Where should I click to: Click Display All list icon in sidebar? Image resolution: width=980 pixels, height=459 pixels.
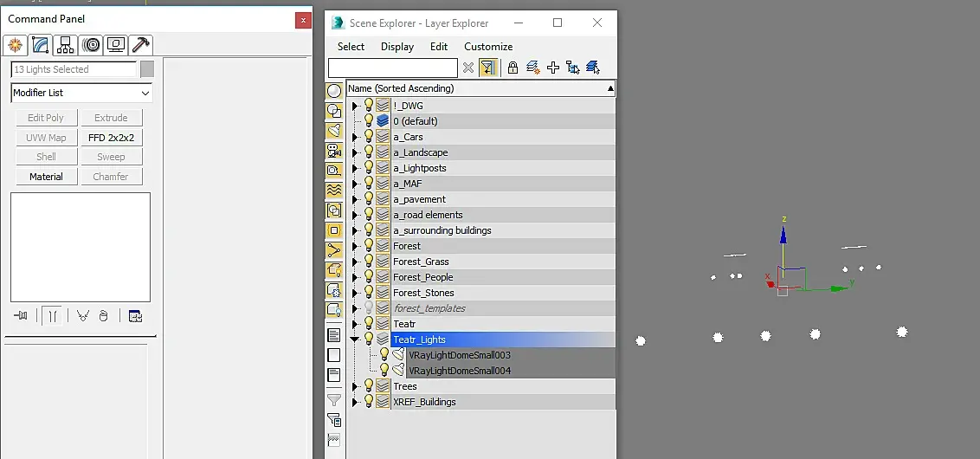coord(334,335)
